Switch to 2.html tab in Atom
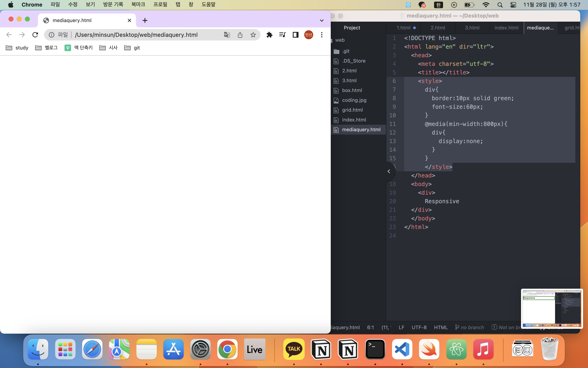588x368 pixels. 438,28
